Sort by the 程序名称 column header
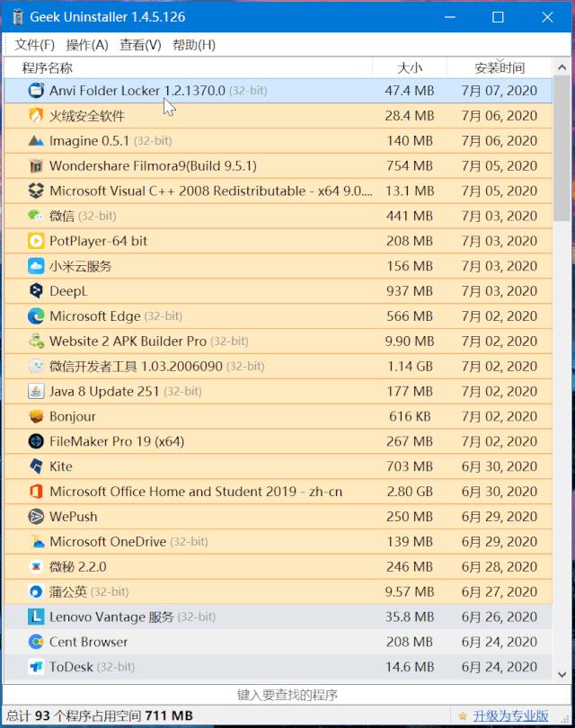Viewport: 575px width, 728px height. 188,67
